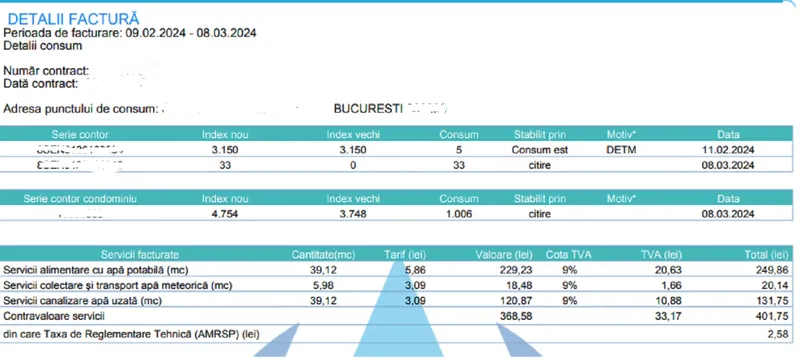
Task: Select the billing period 09.02.2024 - 08.03.2024 text
Action: pos(191,33)
